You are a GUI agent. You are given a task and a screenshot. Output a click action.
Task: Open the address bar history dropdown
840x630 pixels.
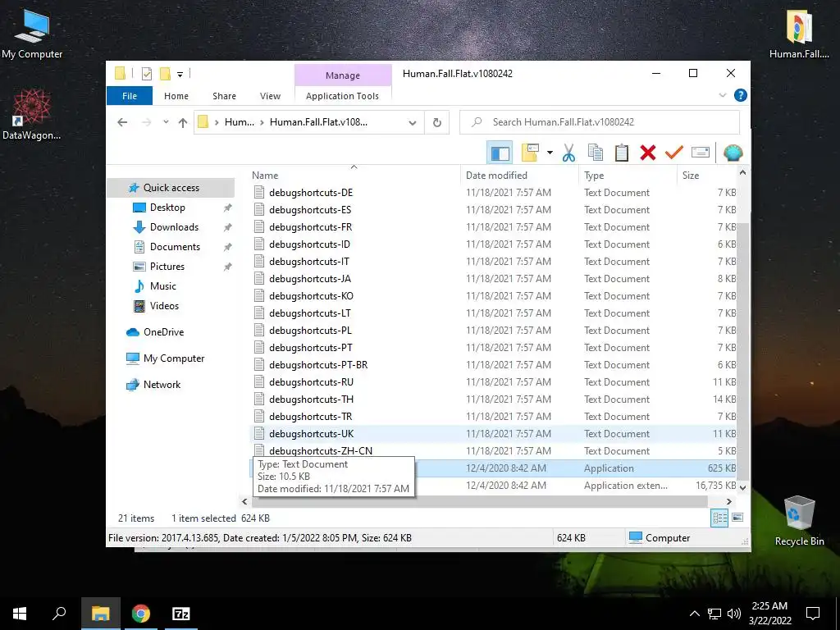(413, 123)
